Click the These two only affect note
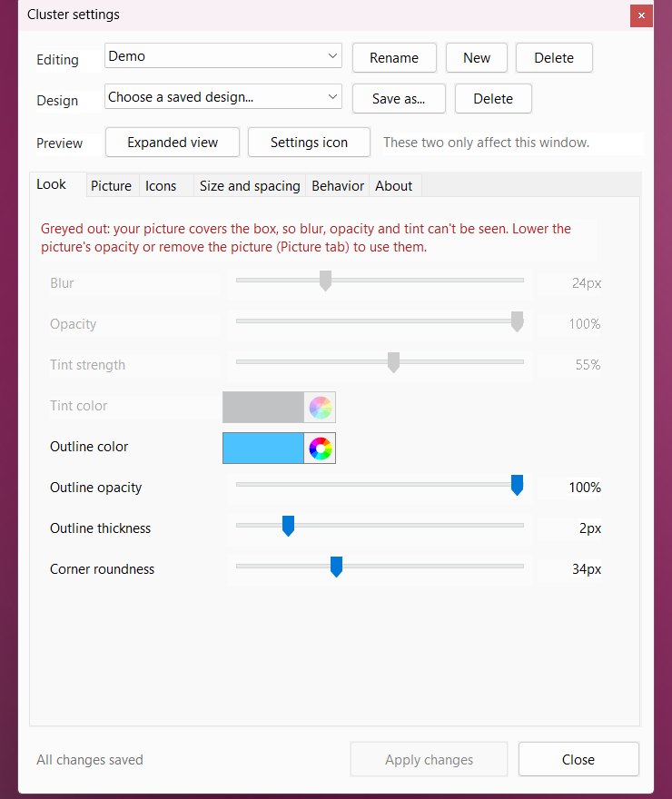Image resolution: width=672 pixels, height=799 pixels. 486,143
